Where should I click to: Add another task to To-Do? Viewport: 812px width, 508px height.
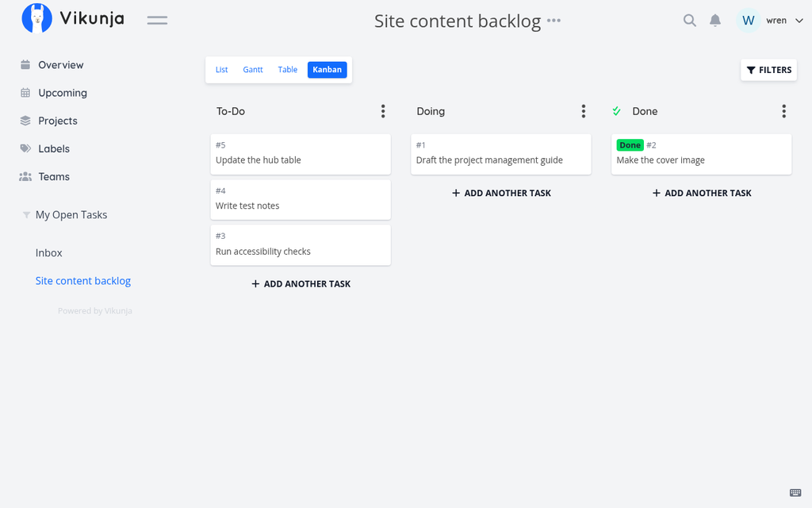(301, 283)
